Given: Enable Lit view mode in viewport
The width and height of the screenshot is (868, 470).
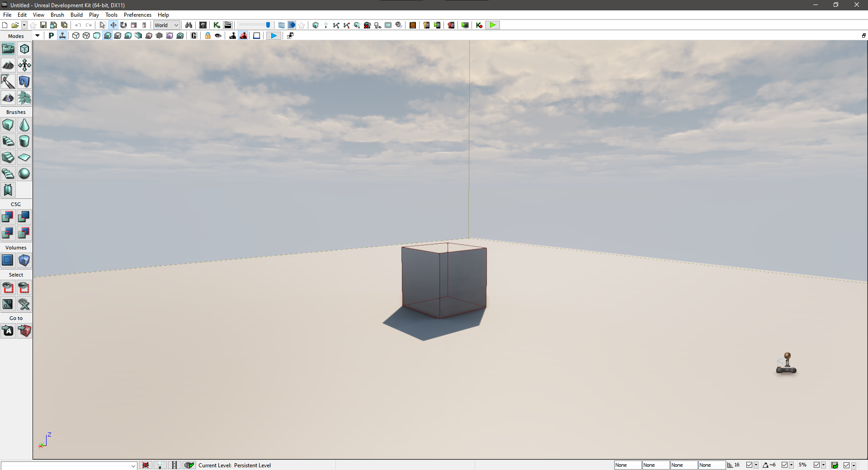Looking at the screenshot, I should coord(108,36).
